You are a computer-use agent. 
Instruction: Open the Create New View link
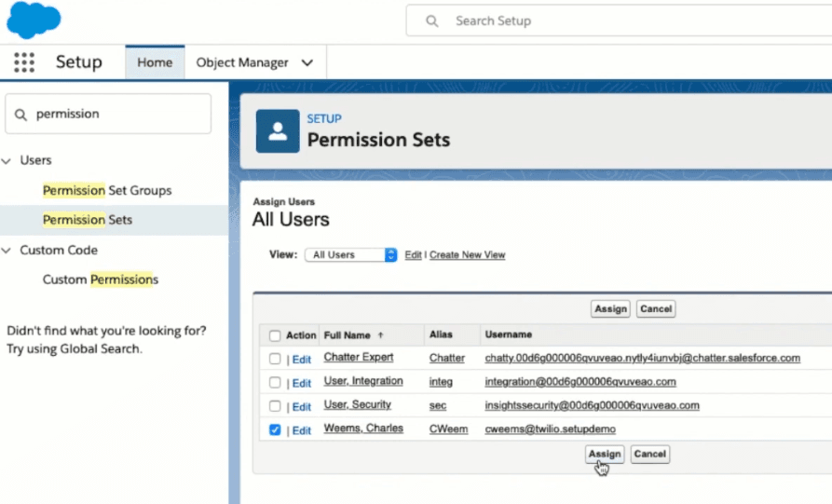pyautogui.click(x=467, y=254)
